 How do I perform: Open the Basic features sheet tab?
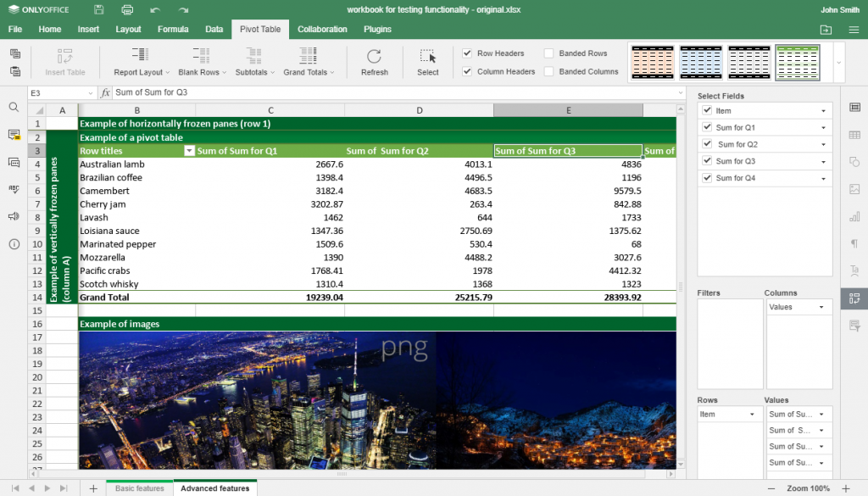(x=139, y=488)
